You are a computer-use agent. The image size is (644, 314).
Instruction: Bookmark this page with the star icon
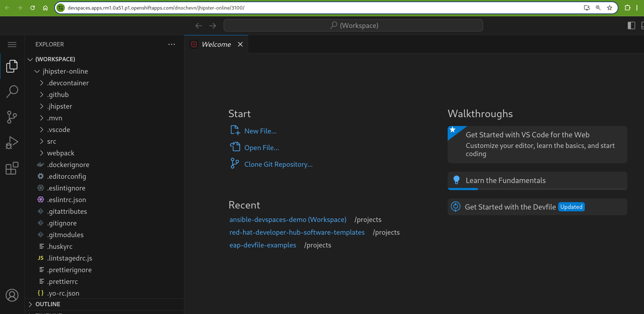point(610,8)
